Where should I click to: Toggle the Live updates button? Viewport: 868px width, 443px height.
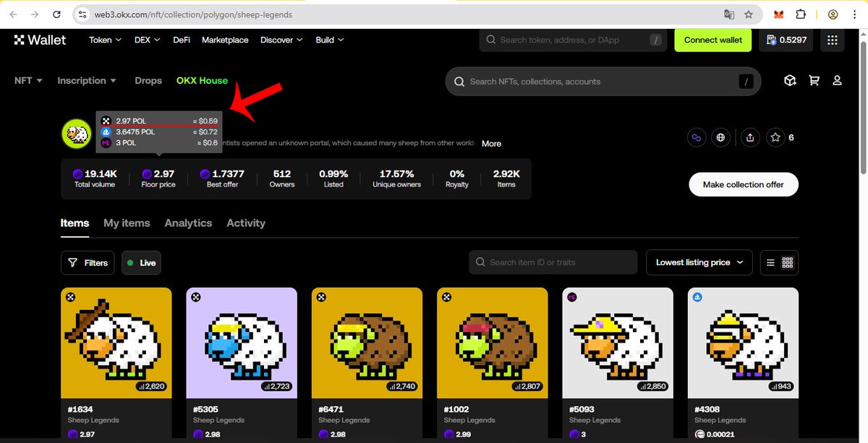[x=141, y=262]
